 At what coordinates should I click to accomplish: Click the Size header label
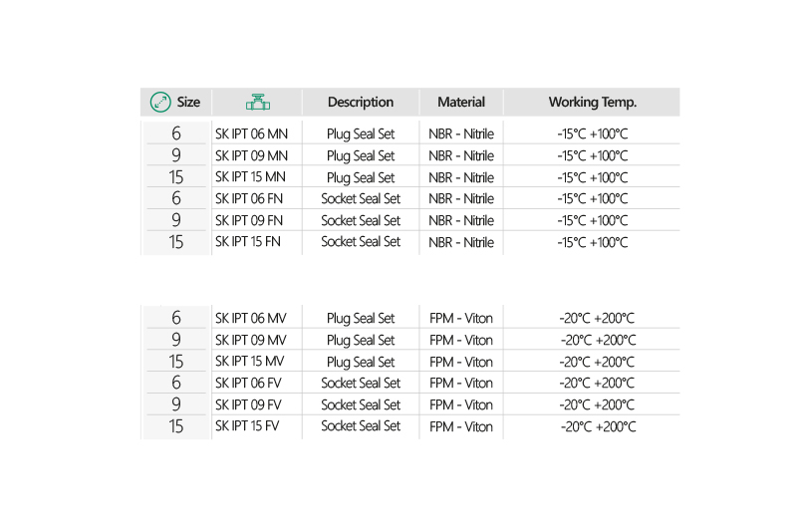(x=188, y=102)
